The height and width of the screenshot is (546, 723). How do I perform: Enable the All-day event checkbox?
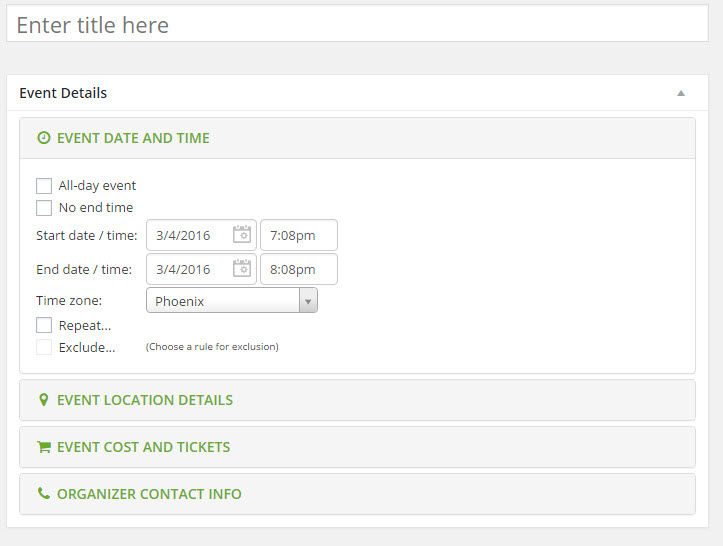pyautogui.click(x=44, y=186)
